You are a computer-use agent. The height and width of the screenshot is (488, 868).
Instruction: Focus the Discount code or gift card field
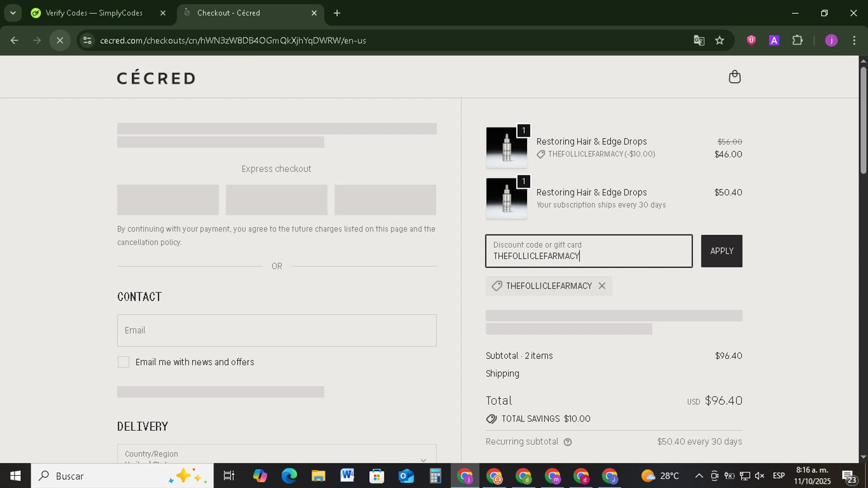(x=589, y=251)
